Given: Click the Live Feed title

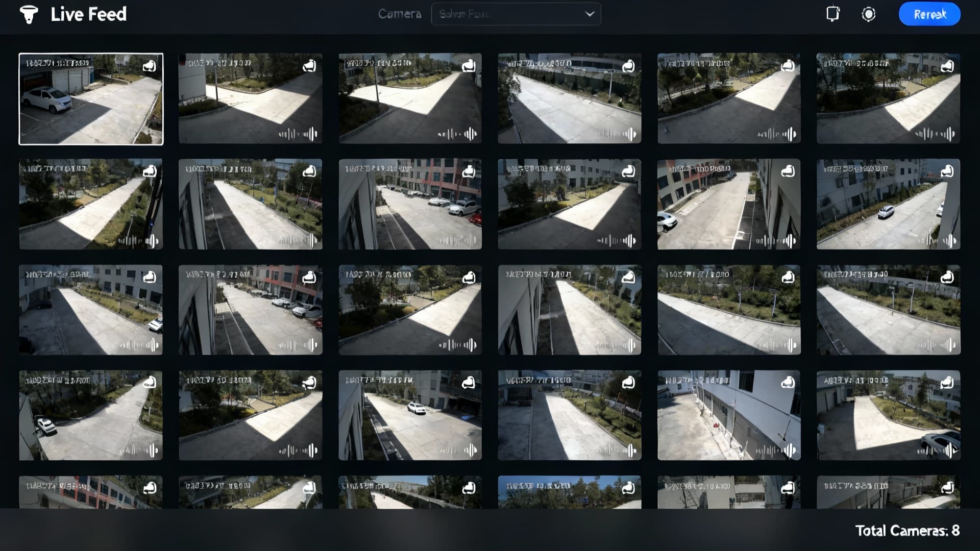Looking at the screenshot, I should pos(88,14).
